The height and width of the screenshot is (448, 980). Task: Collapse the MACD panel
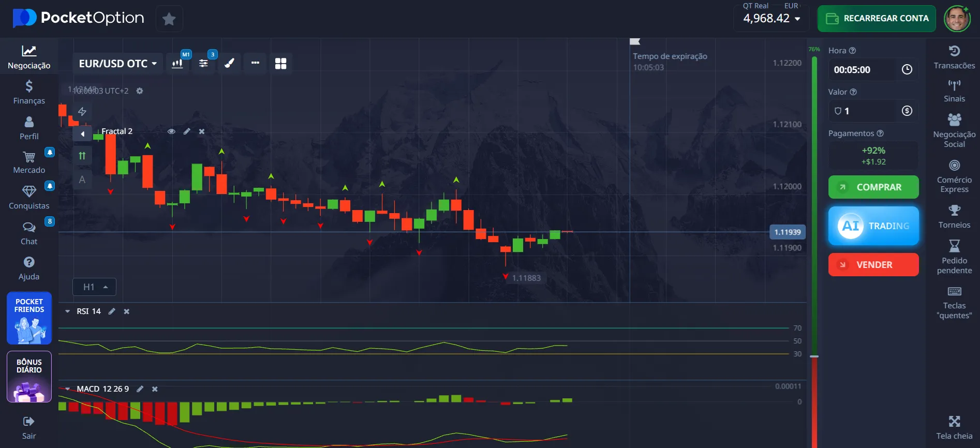click(x=67, y=389)
